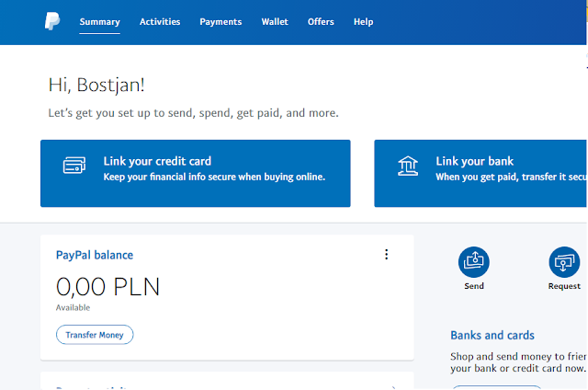Go to the Activities tab
The width and height of the screenshot is (588, 390).
coord(160,22)
